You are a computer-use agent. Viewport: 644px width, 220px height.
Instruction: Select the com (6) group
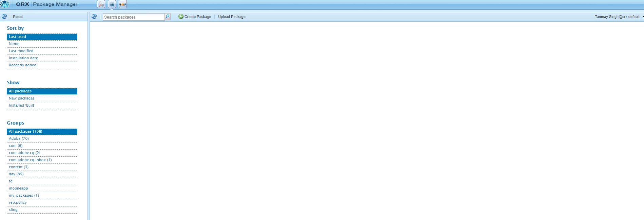[x=42, y=146]
